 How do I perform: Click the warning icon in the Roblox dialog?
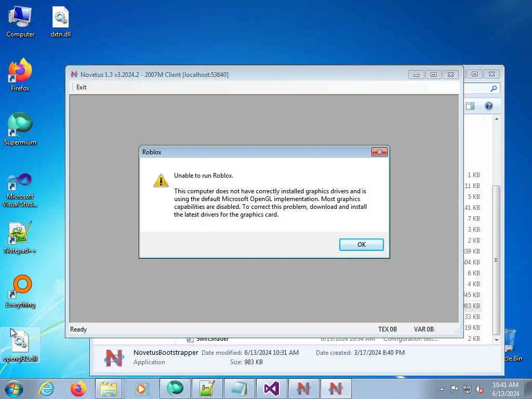[x=161, y=180]
